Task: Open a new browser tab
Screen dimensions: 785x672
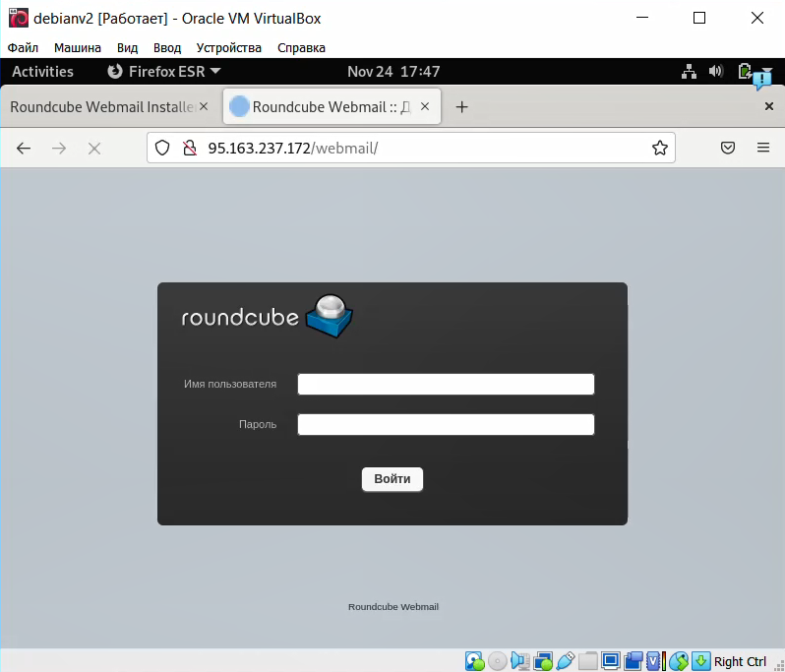Action: pos(461,107)
